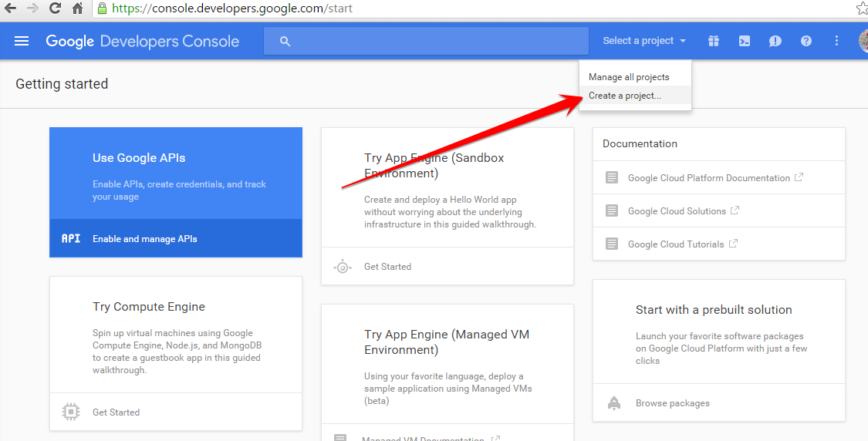
Task: Select Manage all projects menu item
Action: (635, 77)
